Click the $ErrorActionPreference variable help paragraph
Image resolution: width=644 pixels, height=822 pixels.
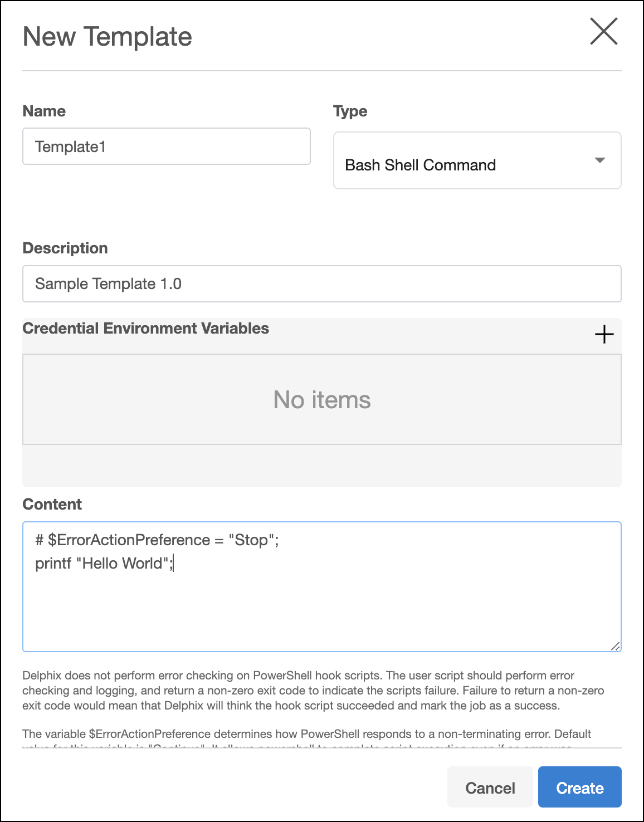306,734
